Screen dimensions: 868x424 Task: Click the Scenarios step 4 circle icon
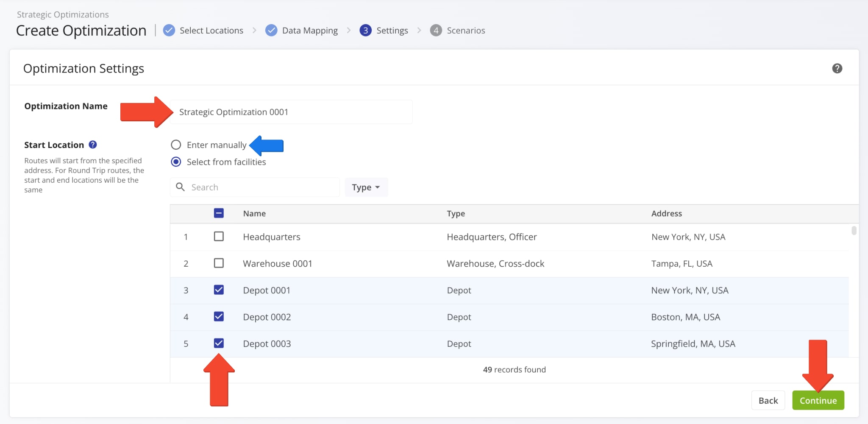436,30
